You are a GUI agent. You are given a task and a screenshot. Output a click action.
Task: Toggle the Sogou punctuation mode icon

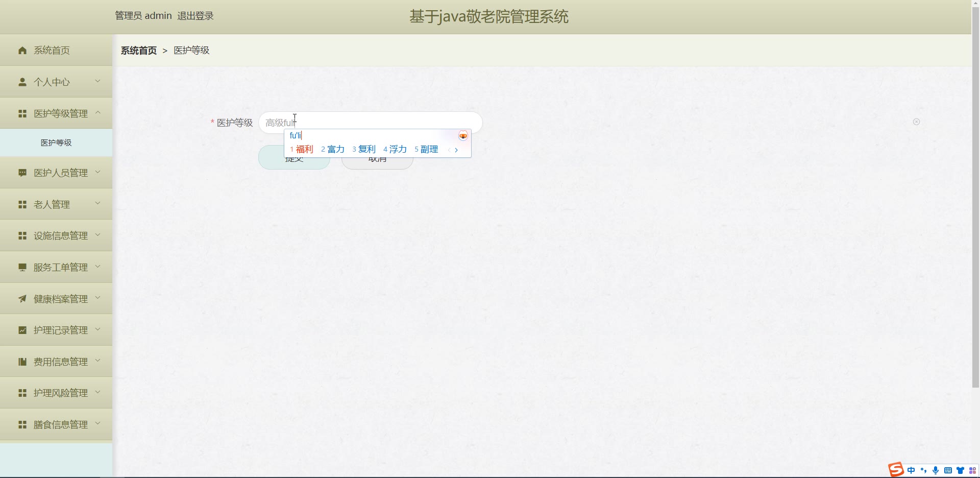(x=923, y=470)
